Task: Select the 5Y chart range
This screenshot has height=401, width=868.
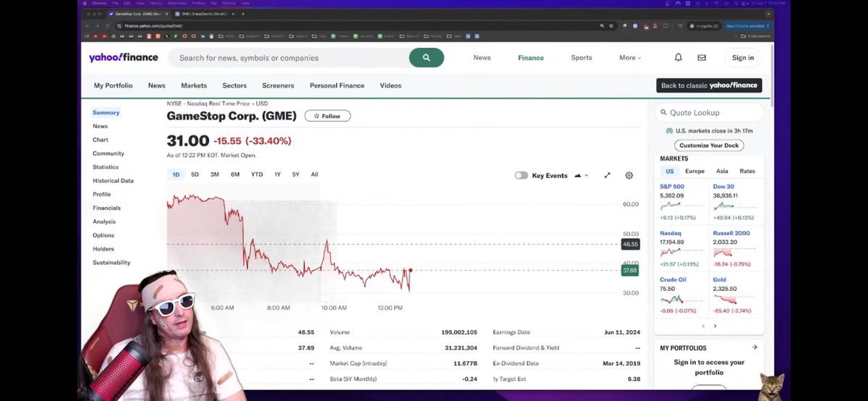Action: 296,174
